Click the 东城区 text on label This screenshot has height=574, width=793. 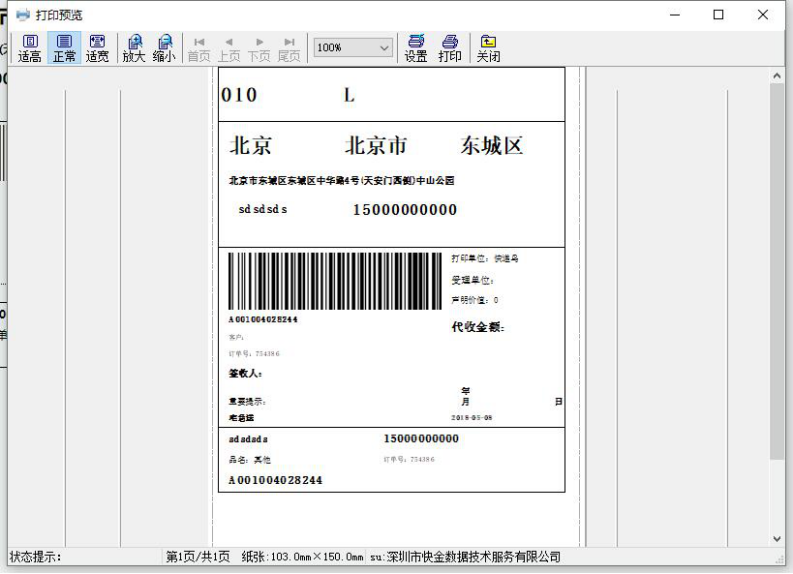(491, 146)
